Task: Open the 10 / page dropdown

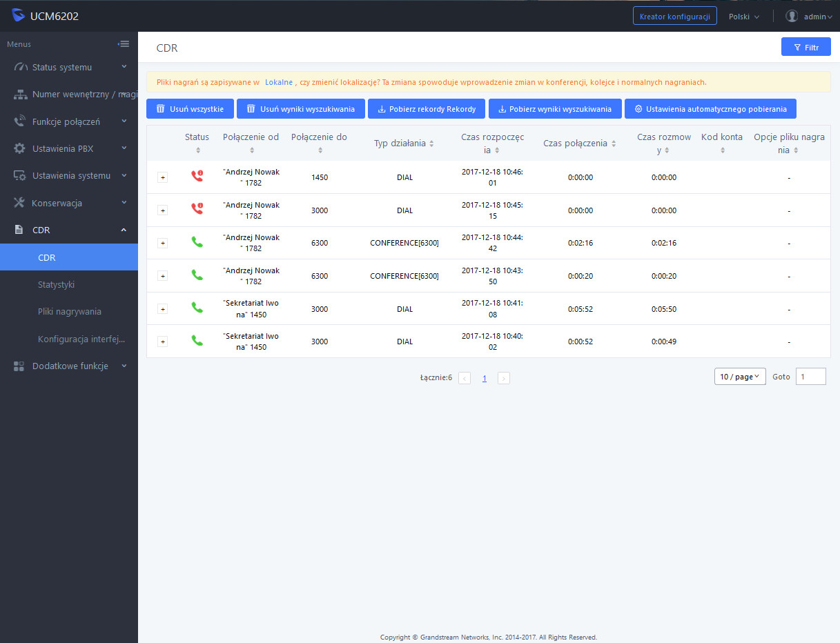Action: pos(740,377)
